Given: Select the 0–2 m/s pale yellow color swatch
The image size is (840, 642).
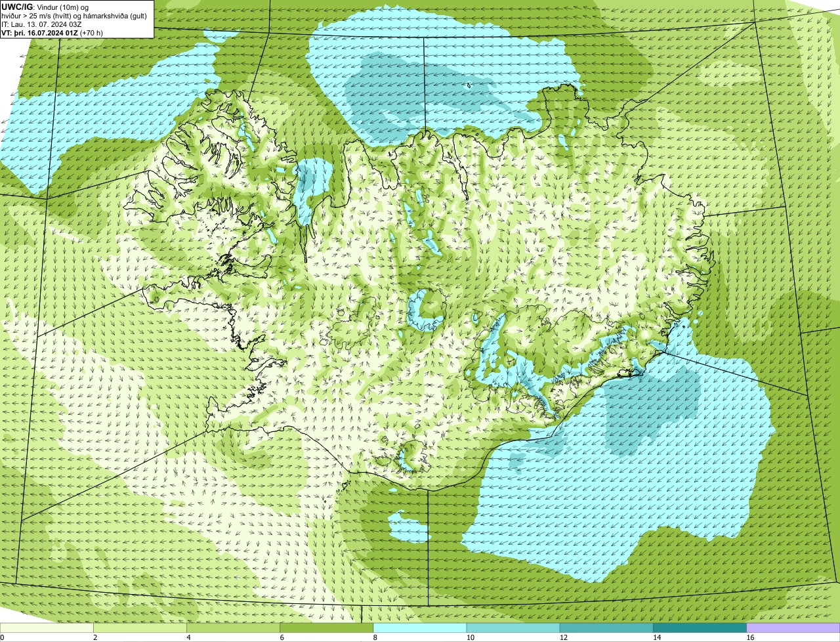Looking at the screenshot, I should (47, 628).
